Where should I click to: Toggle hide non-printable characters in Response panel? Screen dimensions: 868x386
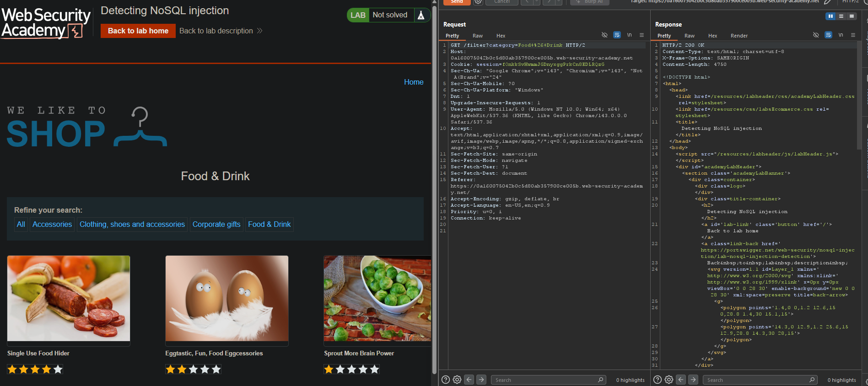click(816, 35)
